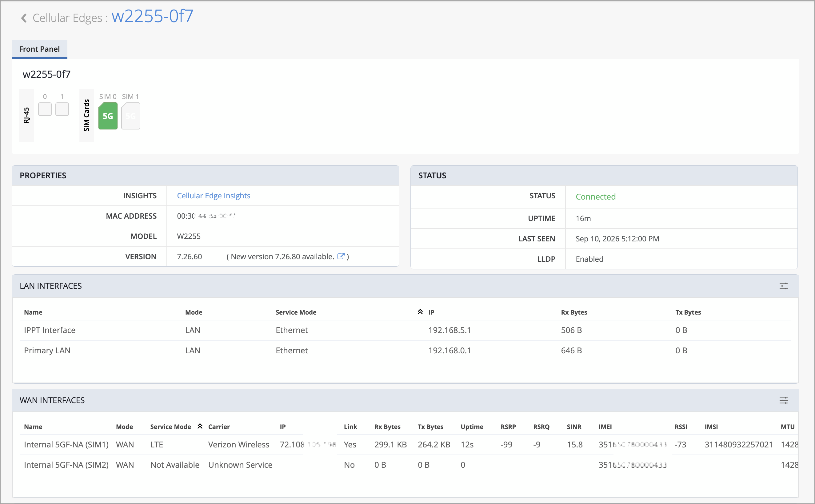Image resolution: width=815 pixels, height=504 pixels.
Task: Sort LAN interfaces by Name column
Action: tap(33, 312)
